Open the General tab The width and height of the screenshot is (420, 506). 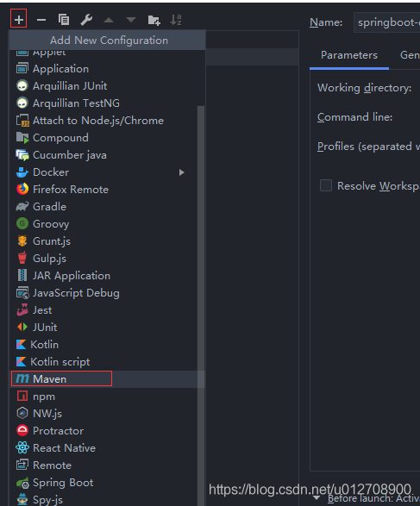point(410,55)
